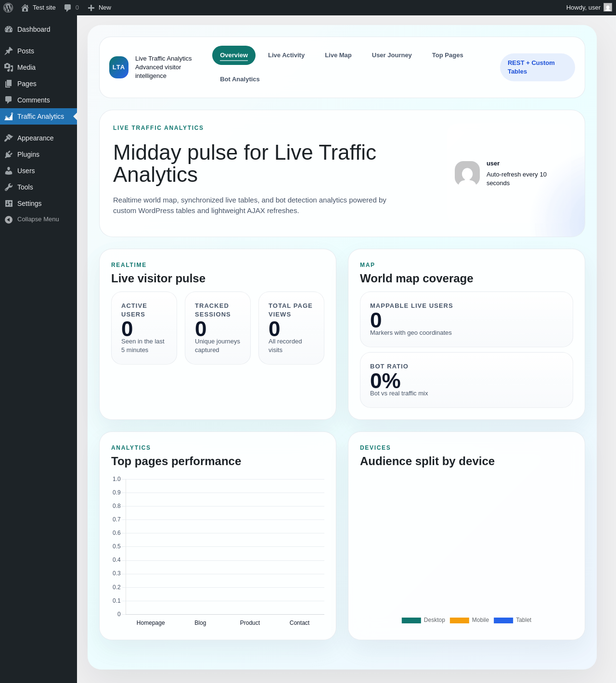Toggle Mobile legend entry in device chart
Image resolution: width=616 pixels, height=683 pixels.
[x=469, y=620]
